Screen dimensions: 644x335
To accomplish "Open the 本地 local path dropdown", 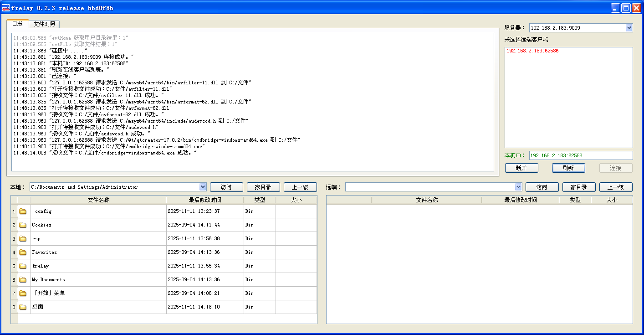I will tap(203, 187).
